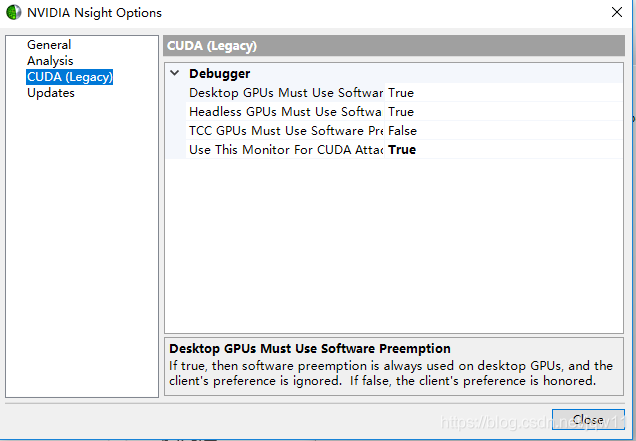Select the TCC GPUs Must Use Software property

pos(286,131)
